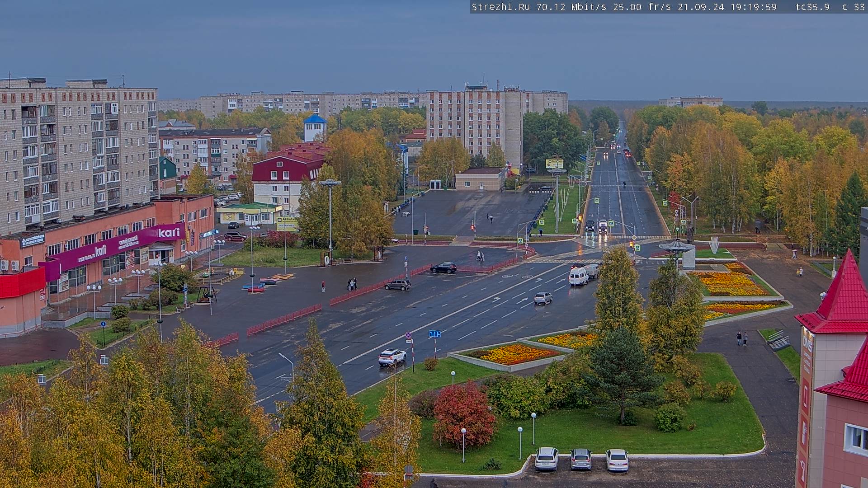Image resolution: width=868 pixels, height=488 pixels.
Task: Select the 70.12 Mbit/s bitrate readout
Action: pyautogui.click(x=571, y=7)
